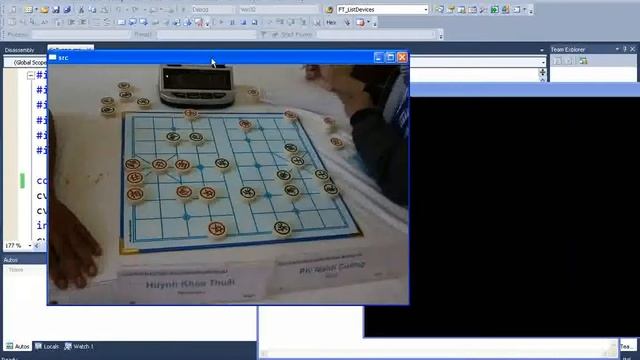Click the Step Out icon
Screen dimensions: 640x360
[x=303, y=22]
